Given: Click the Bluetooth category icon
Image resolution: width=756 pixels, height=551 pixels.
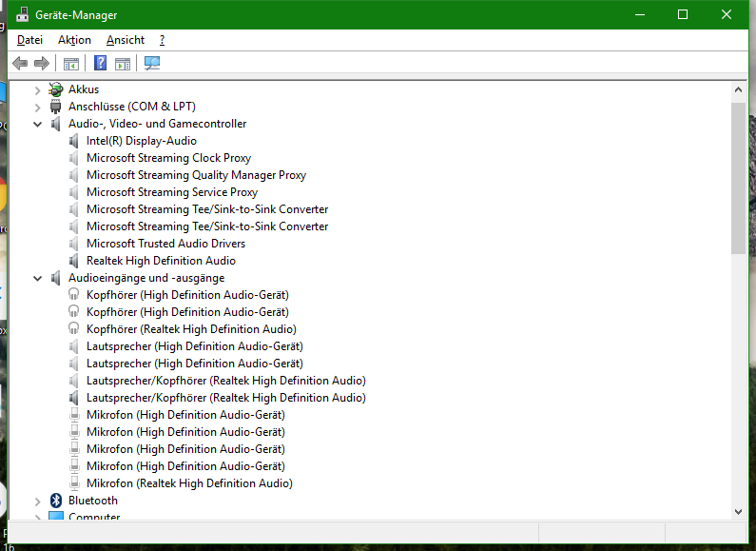Looking at the screenshot, I should pyautogui.click(x=56, y=501).
